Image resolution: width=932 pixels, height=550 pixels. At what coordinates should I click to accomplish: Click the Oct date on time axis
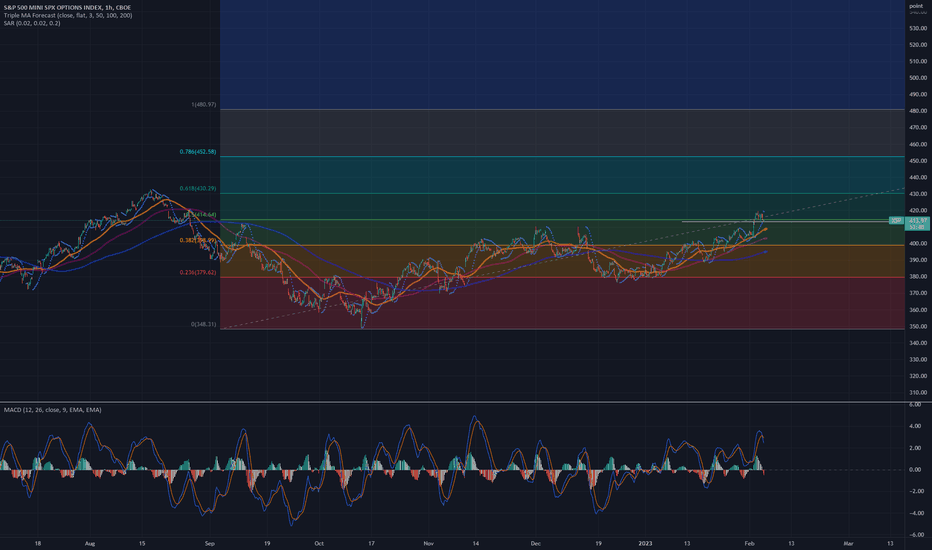click(x=319, y=543)
